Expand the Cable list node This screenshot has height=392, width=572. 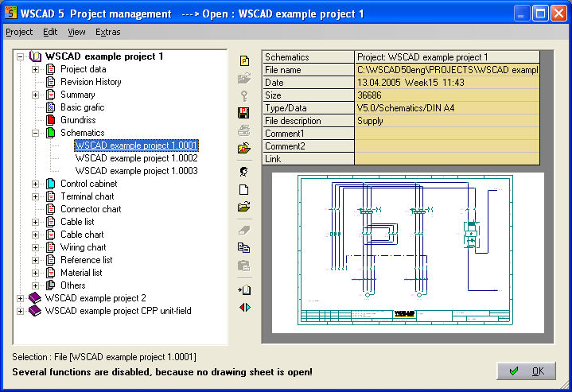point(35,222)
